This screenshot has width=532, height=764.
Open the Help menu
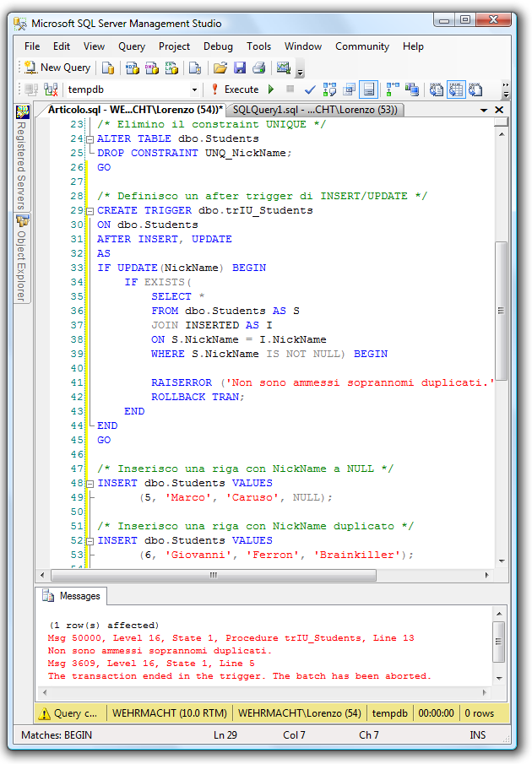pyautogui.click(x=413, y=46)
